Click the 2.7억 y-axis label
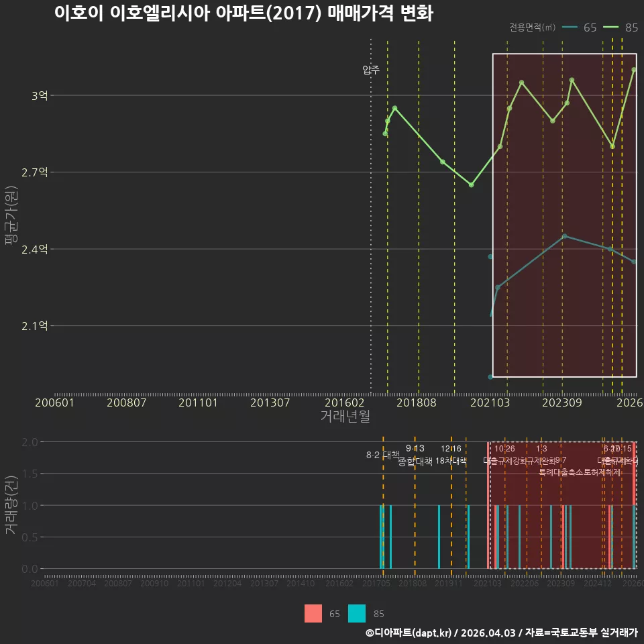Image resolution: width=644 pixels, height=644 pixels. [35, 172]
